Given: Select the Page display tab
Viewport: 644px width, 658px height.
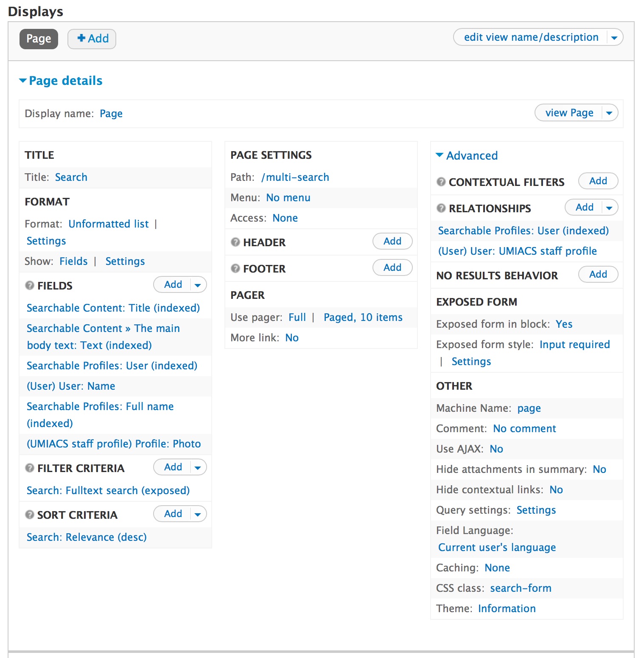Looking at the screenshot, I should [39, 39].
